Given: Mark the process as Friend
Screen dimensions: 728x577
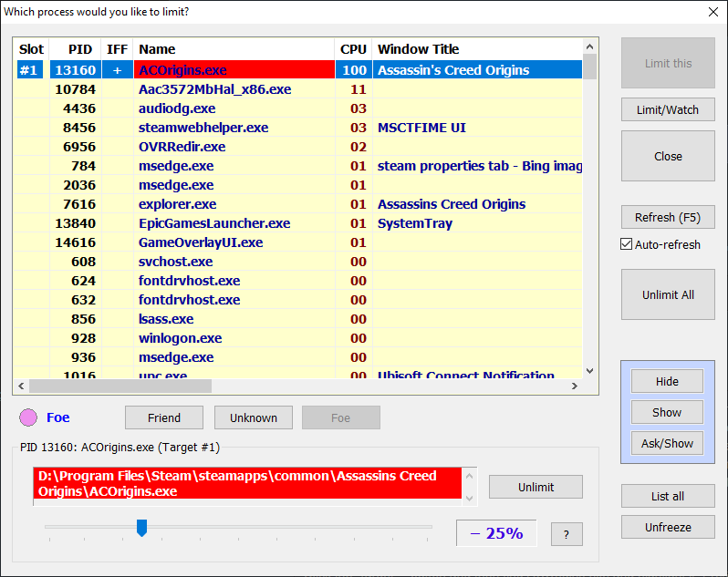Looking at the screenshot, I should 164,417.
